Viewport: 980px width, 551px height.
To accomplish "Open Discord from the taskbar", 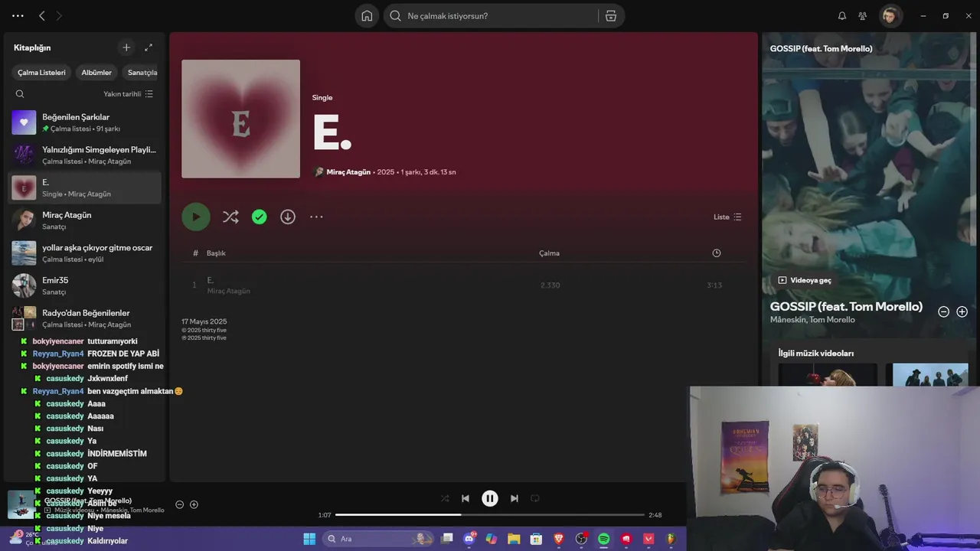I will [469, 539].
